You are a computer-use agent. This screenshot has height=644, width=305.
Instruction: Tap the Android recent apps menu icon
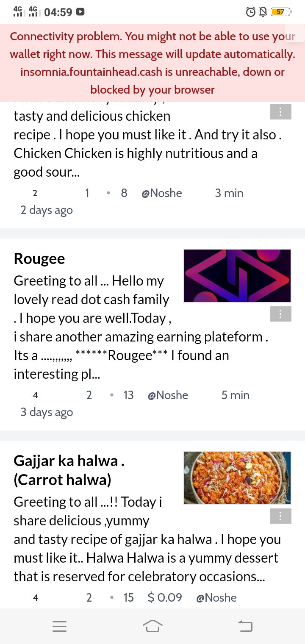tap(59, 627)
